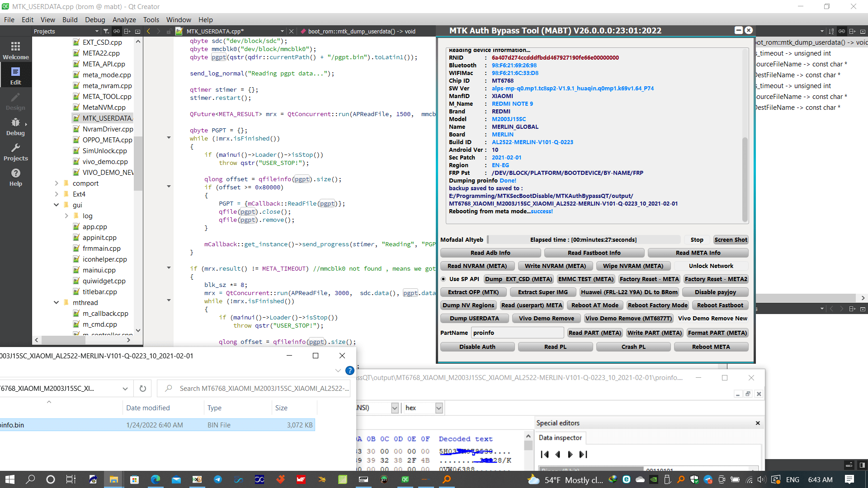The width and height of the screenshot is (868, 488).
Task: Click the Dump USERDATA button
Action: pyautogui.click(x=476, y=318)
